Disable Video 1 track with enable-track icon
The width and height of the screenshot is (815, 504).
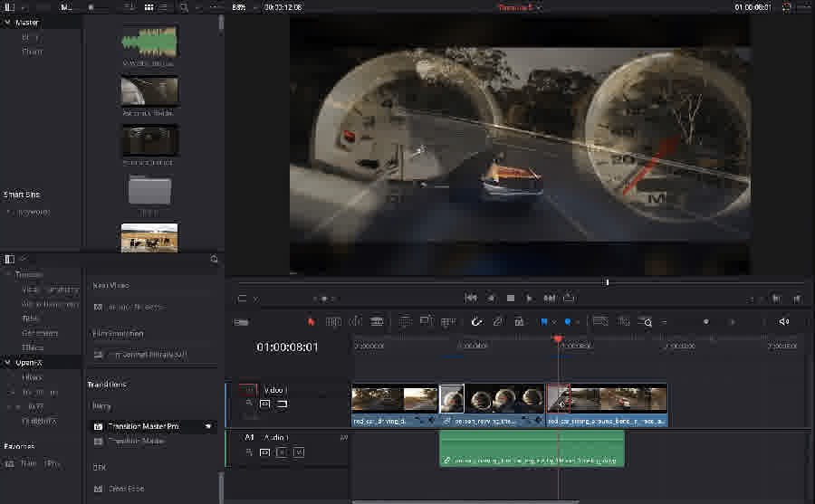click(282, 404)
